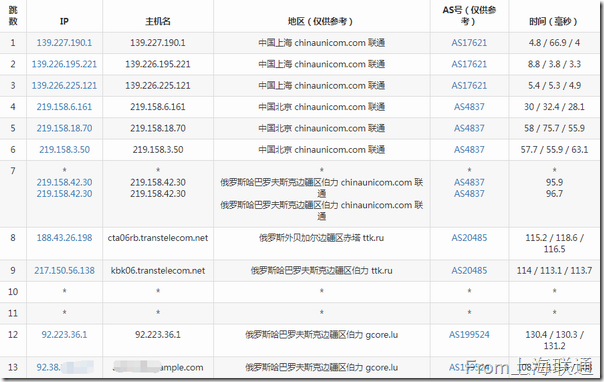Viewport: 604px width, 382px height.
Task: Click the 时间（毫秒）column header
Action: pos(554,21)
